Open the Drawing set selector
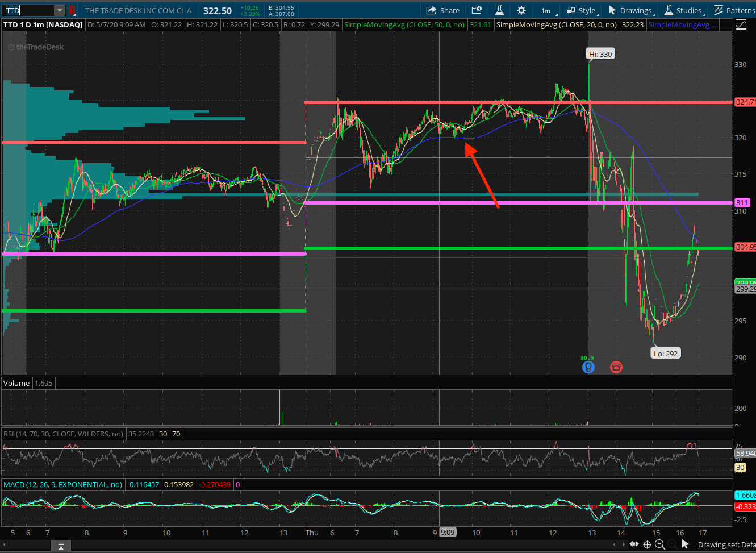This screenshot has width=756, height=553. [726, 544]
